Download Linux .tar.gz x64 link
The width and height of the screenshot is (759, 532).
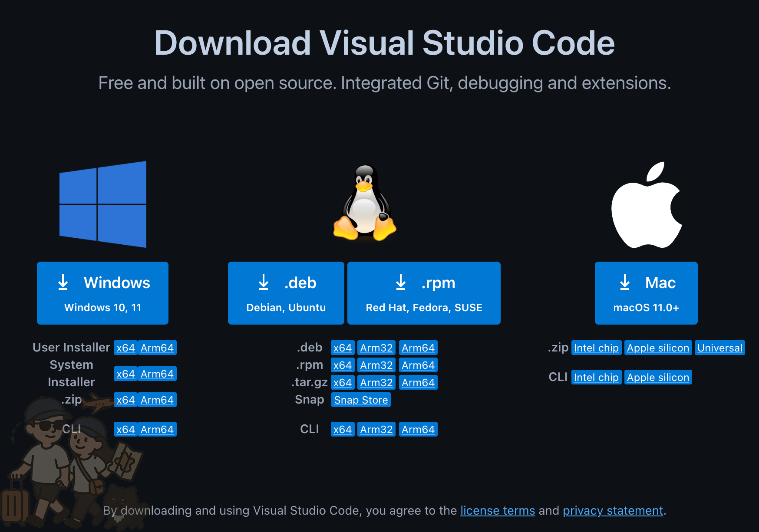pyautogui.click(x=343, y=382)
